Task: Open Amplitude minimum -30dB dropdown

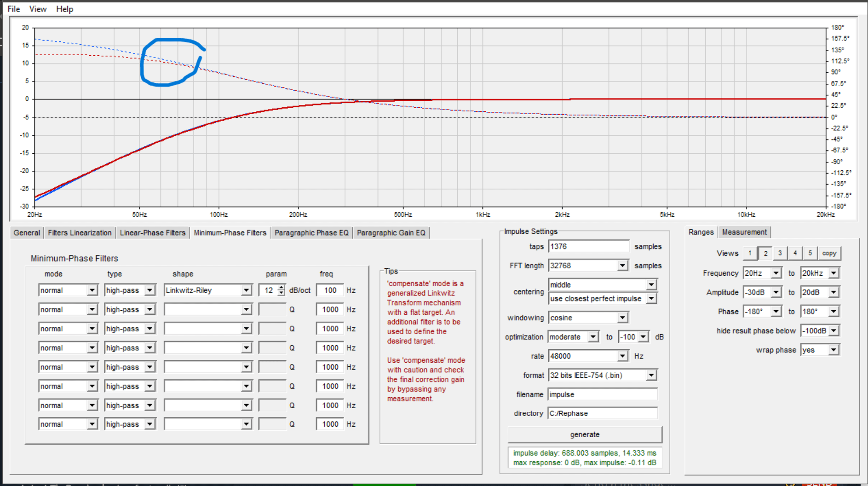Action: 776,292
